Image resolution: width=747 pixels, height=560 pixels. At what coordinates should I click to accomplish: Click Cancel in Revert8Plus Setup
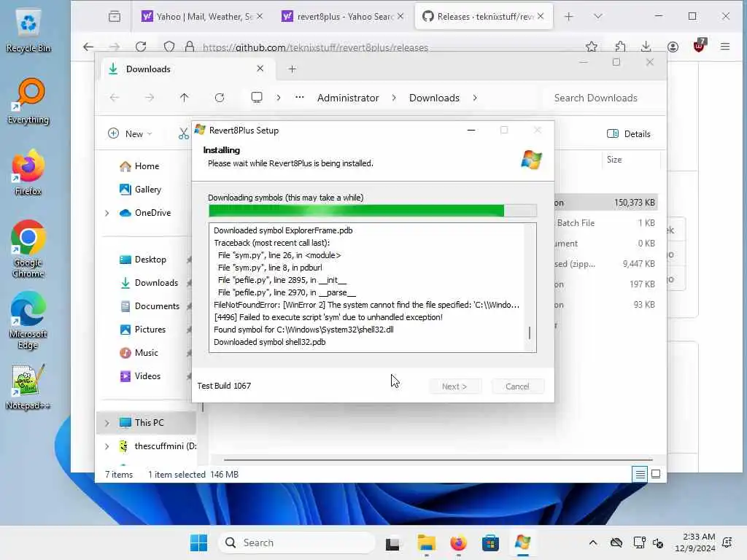[517, 386]
